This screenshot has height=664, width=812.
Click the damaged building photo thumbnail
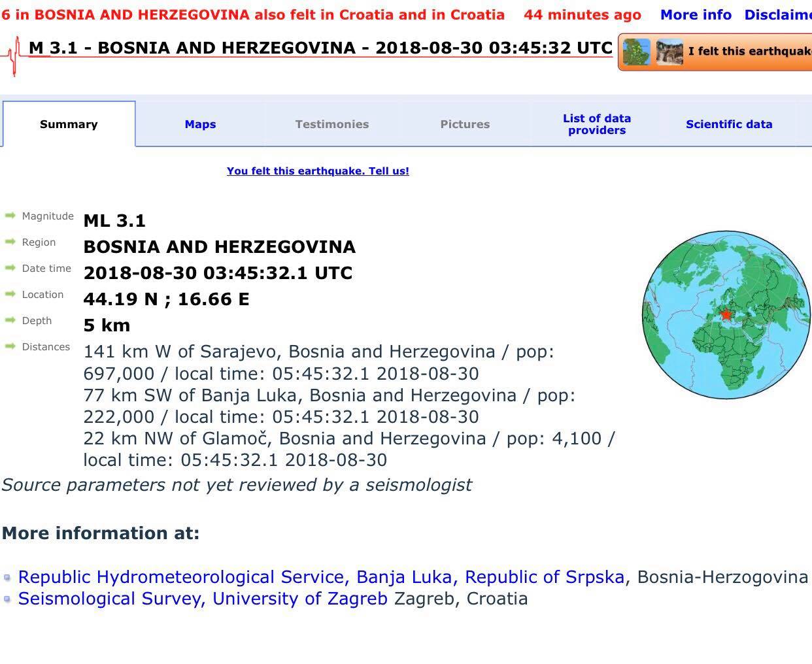669,52
